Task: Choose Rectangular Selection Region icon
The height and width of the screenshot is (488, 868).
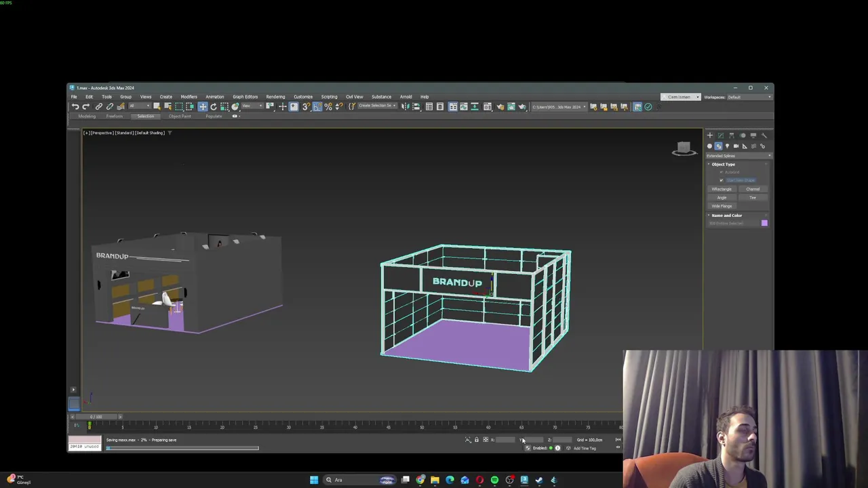Action: pos(179,106)
